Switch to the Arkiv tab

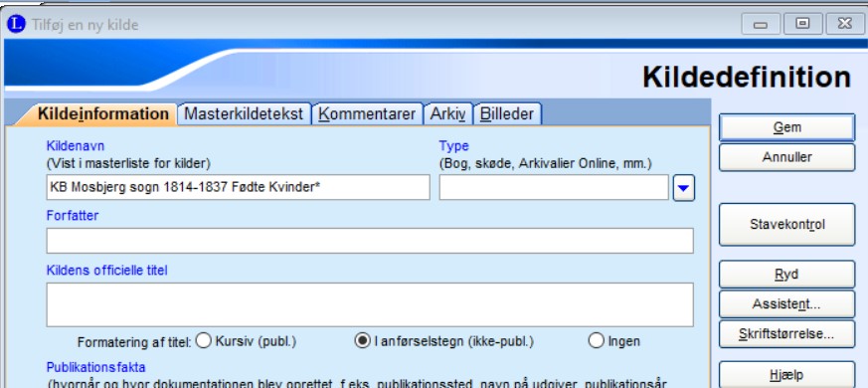447,114
